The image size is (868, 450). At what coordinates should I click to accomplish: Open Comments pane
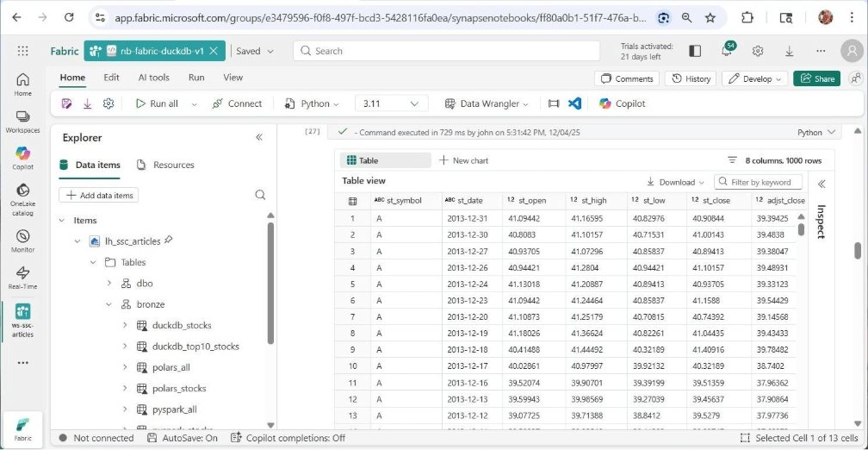coord(627,78)
